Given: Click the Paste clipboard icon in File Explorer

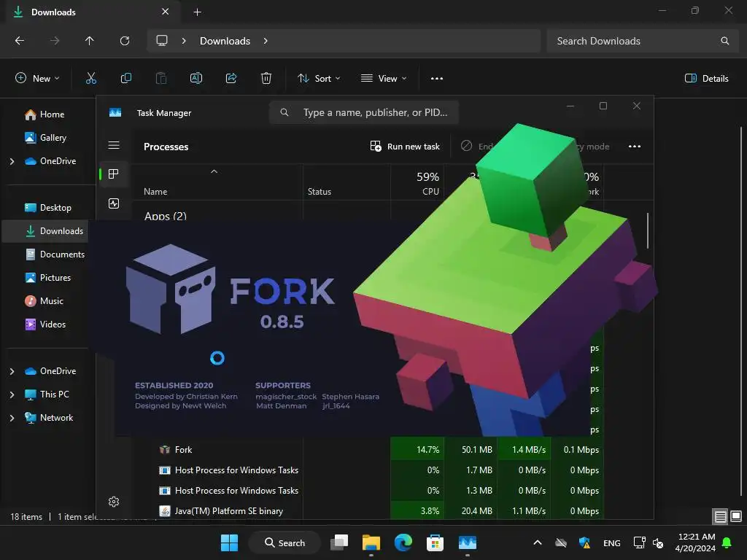Looking at the screenshot, I should point(161,78).
